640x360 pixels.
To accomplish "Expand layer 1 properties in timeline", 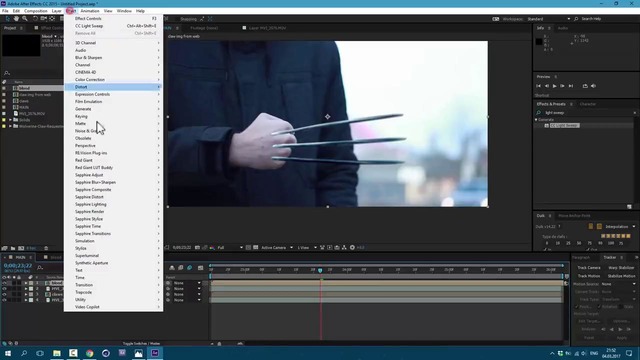I will 26,283.
